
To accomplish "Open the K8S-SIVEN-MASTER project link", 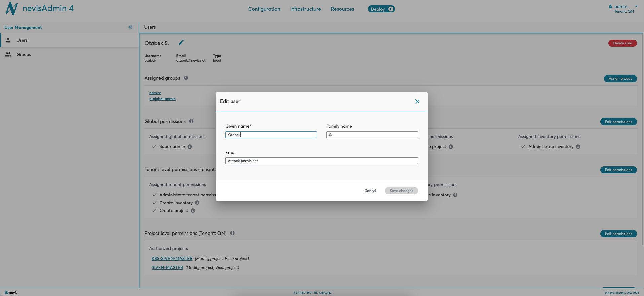I will point(172,259).
